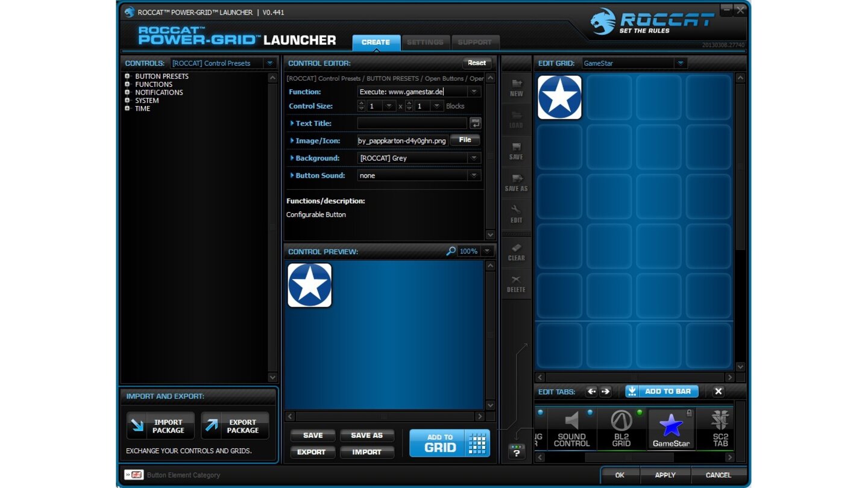This screenshot has width=868, height=488.
Task: Switch to the SETTINGS tab
Action: click(x=425, y=42)
